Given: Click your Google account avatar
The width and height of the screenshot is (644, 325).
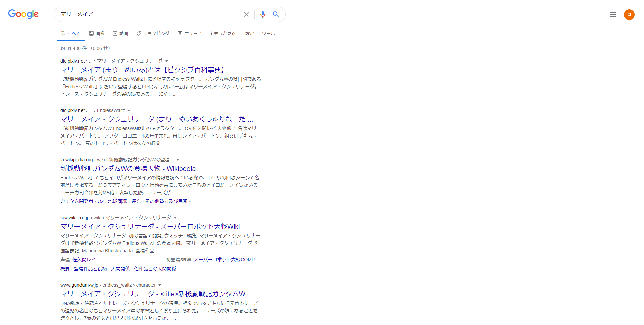Looking at the screenshot, I should click(629, 15).
